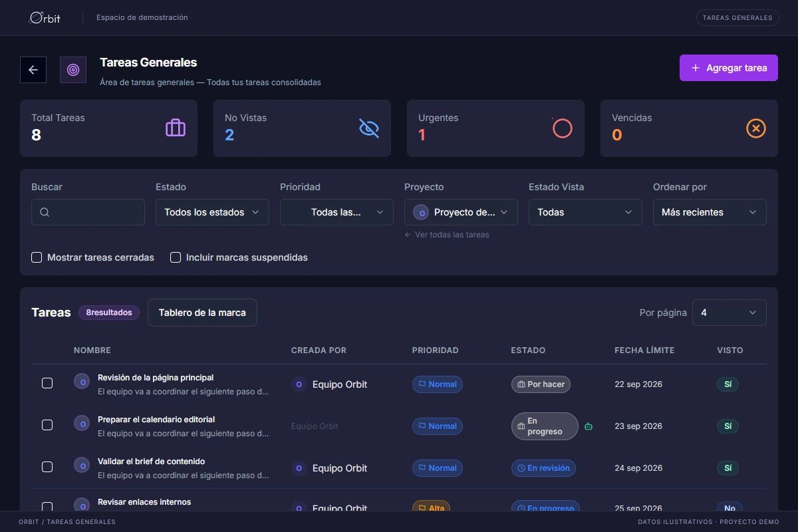Click the avatar icon of Revisión de la página principal

point(82,382)
